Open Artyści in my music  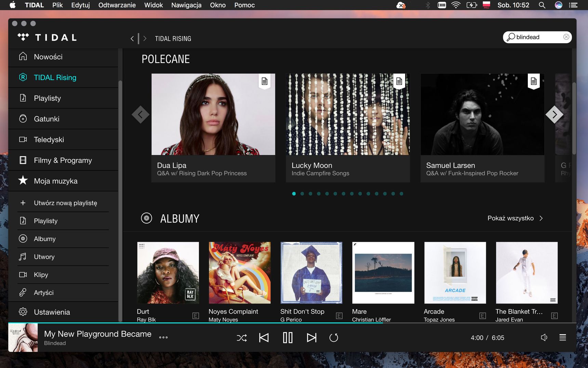click(x=64, y=292)
